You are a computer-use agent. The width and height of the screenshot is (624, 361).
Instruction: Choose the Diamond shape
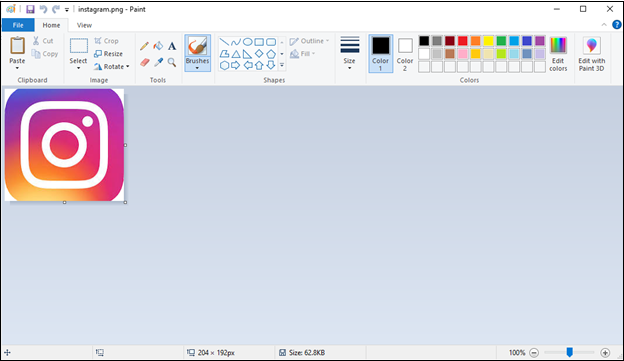click(x=259, y=53)
